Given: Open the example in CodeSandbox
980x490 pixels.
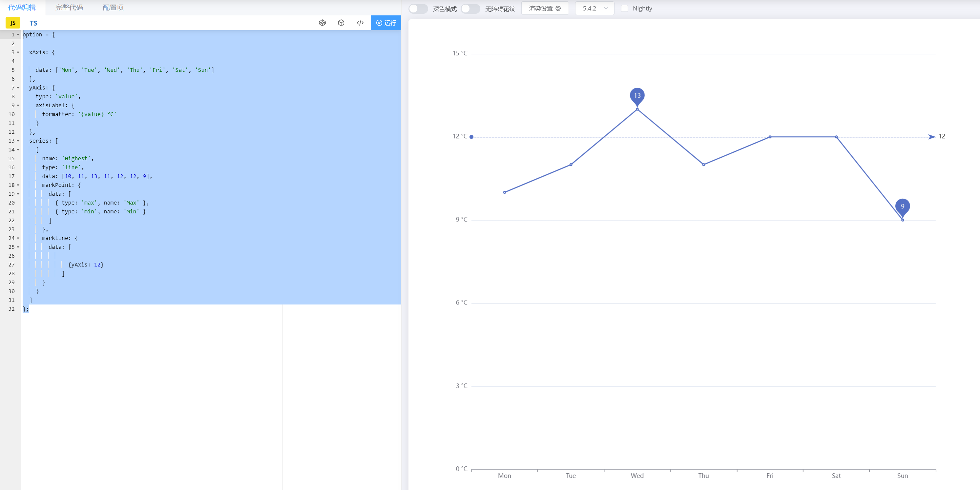Looking at the screenshot, I should tap(341, 23).
